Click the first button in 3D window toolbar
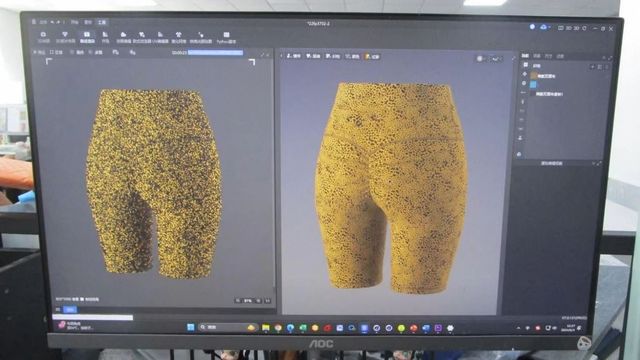The height and width of the screenshot is (360, 640). pos(293,56)
